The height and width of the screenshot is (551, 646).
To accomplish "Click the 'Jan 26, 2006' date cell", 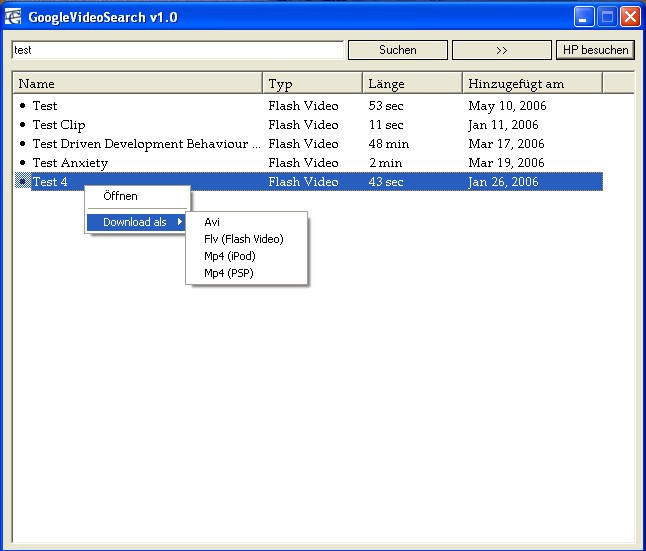I will coord(503,182).
